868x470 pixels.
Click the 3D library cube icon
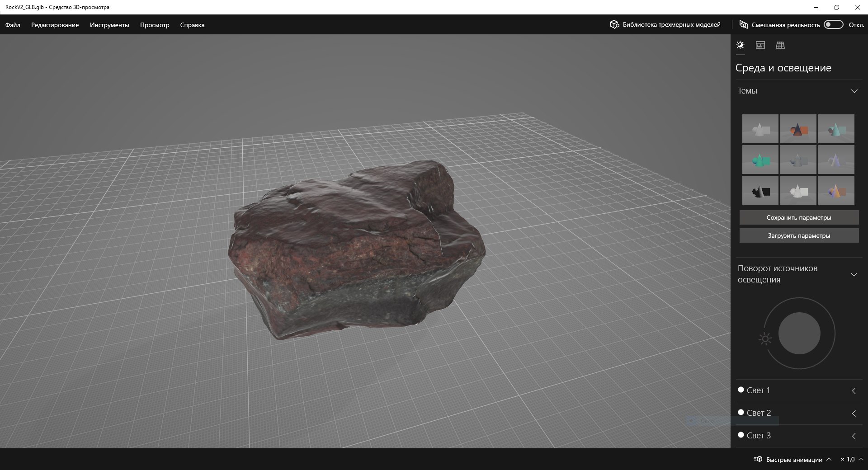614,24
